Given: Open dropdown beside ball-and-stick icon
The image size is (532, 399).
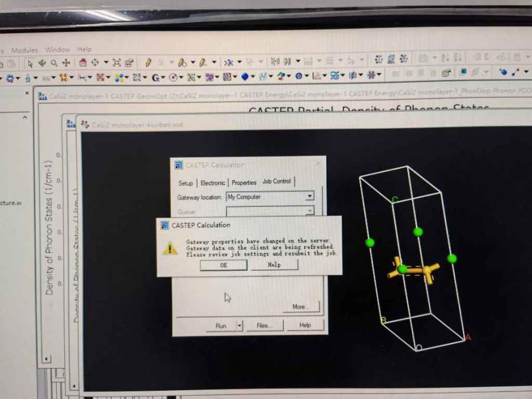Looking at the screenshot, I should [526, 72].
